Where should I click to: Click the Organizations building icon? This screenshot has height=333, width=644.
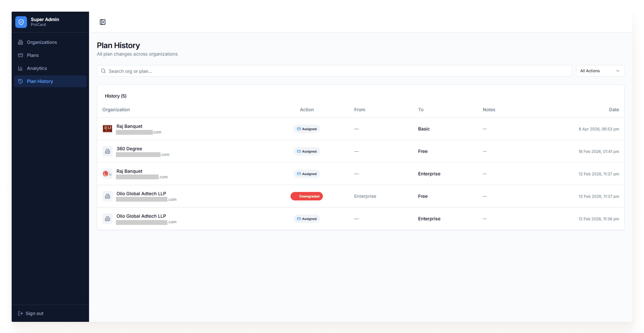pyautogui.click(x=21, y=42)
